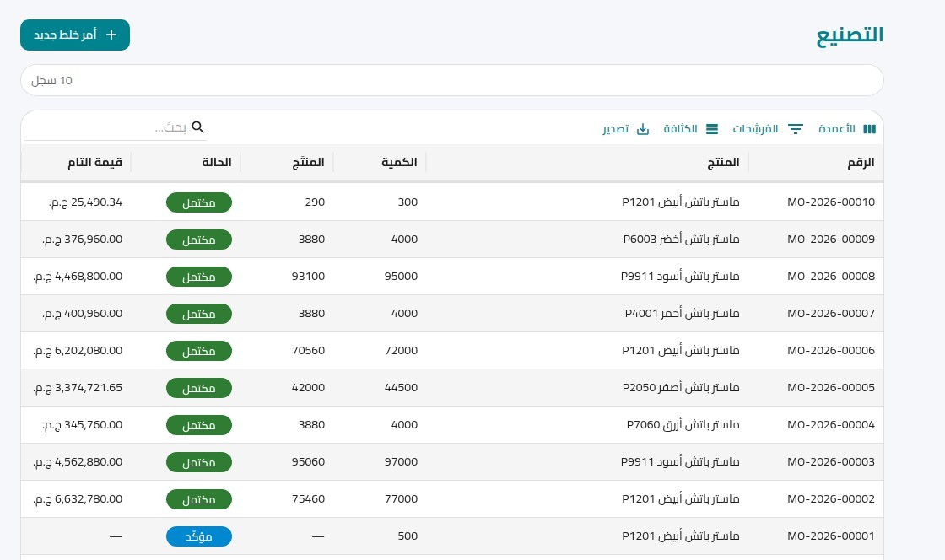Select order MO-2026-00008

(831, 277)
